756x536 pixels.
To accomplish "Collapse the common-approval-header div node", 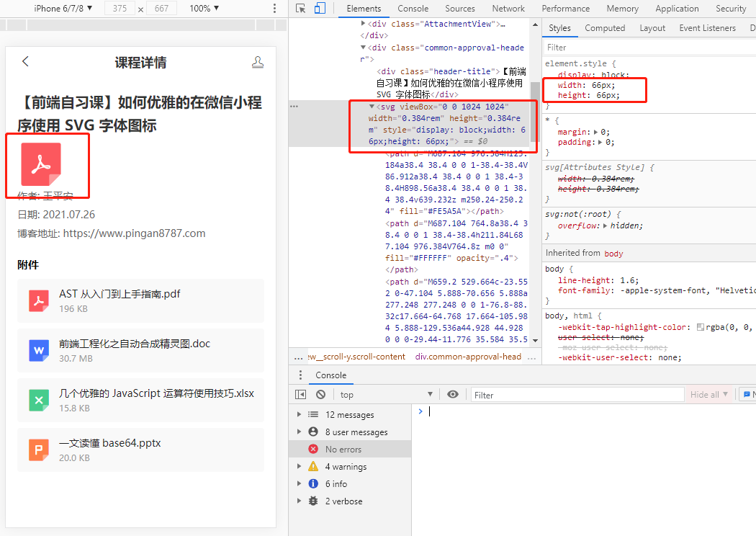I will [x=363, y=48].
